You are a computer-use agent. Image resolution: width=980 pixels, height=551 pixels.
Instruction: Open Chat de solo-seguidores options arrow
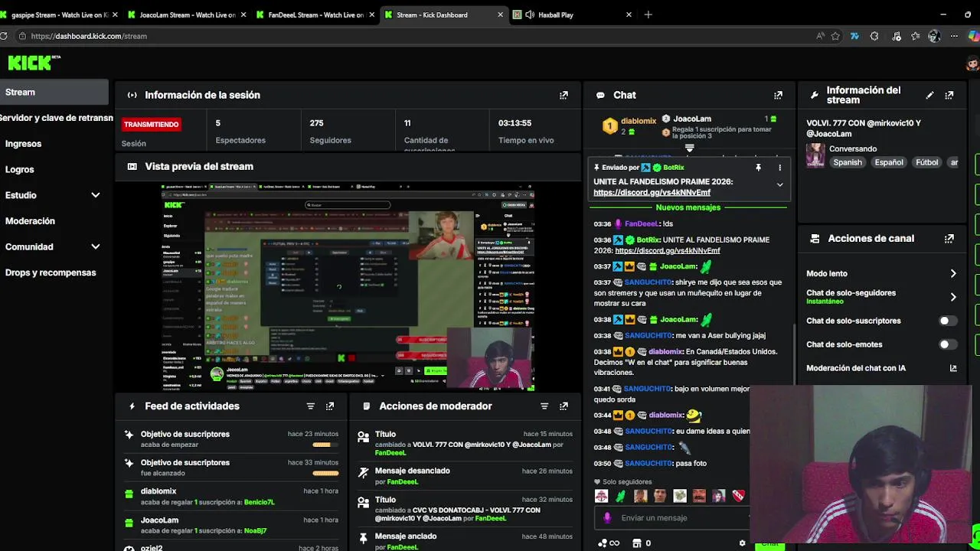(x=953, y=297)
